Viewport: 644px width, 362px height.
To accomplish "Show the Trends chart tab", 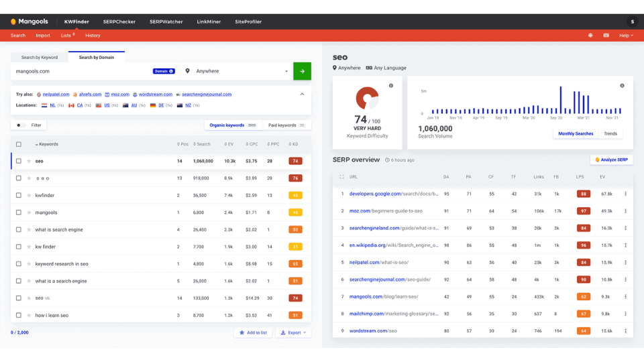I will coord(610,133).
